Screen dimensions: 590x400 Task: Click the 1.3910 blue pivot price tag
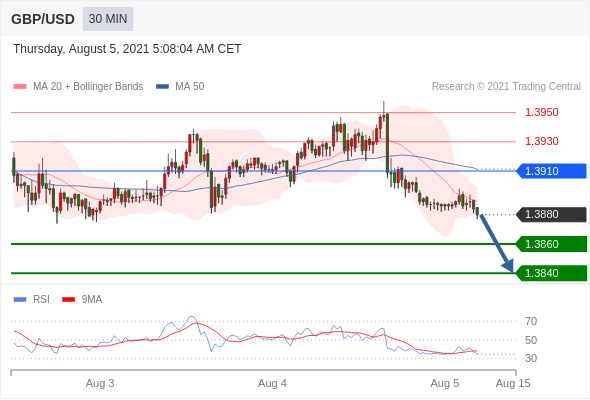[551, 171]
